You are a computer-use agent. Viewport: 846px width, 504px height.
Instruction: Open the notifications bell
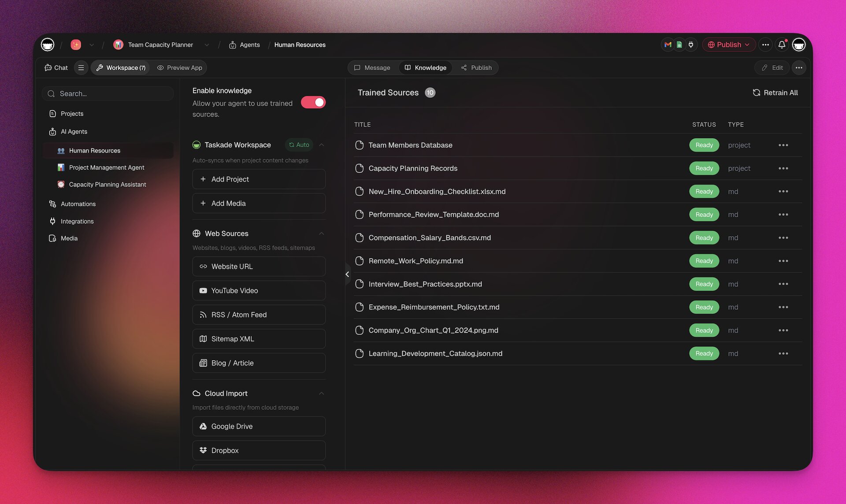pos(782,44)
